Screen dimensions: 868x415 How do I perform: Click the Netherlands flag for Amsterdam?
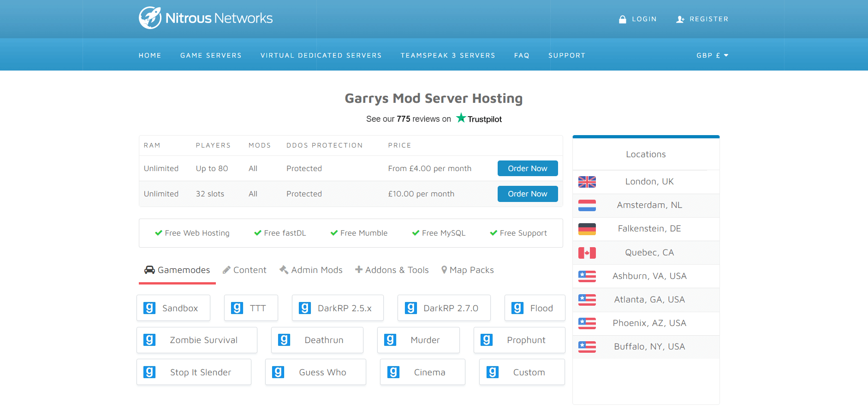click(x=587, y=205)
